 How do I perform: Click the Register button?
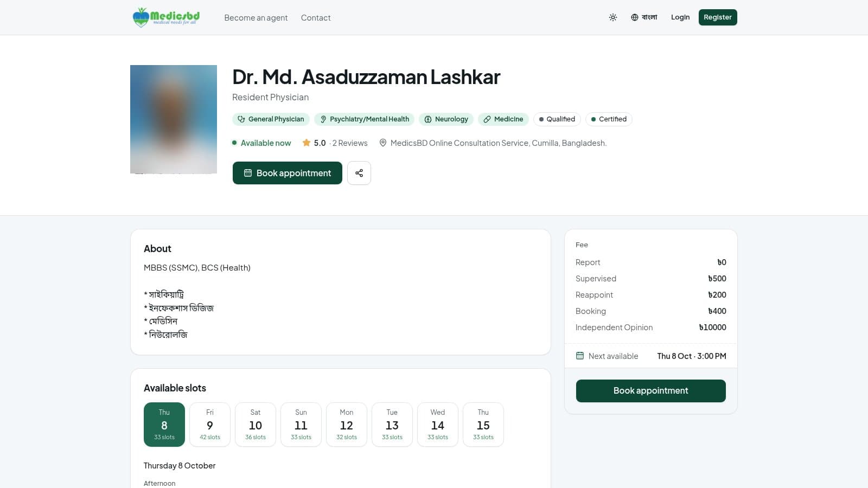718,17
